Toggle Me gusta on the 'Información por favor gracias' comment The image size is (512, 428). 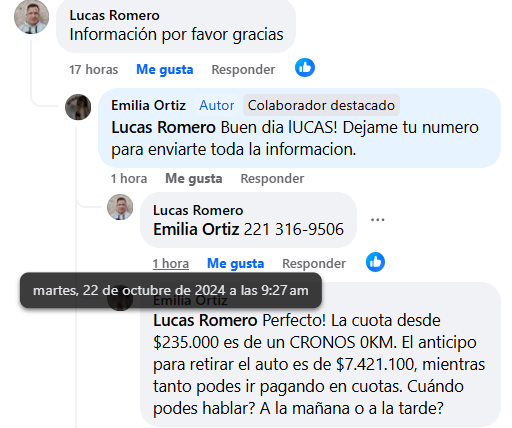165,70
